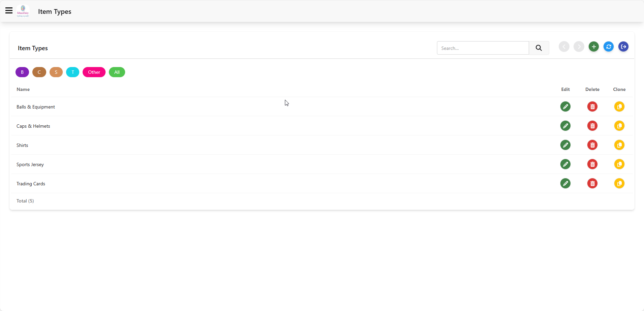This screenshot has width=644, height=311.
Task: Clone the Balls & Equipment item type
Action: tap(619, 107)
